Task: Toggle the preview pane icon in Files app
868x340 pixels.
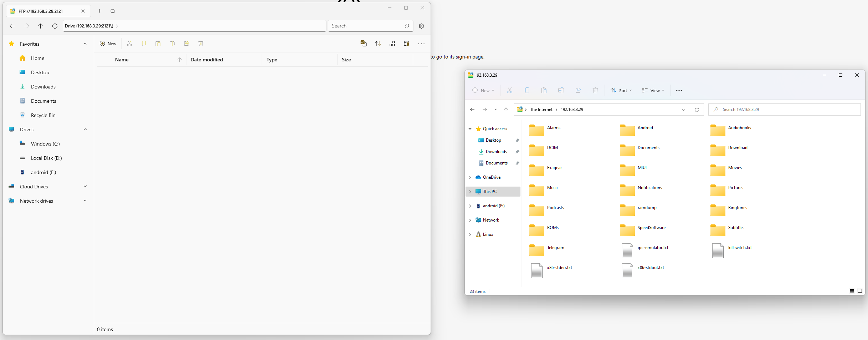Action: coord(406,44)
